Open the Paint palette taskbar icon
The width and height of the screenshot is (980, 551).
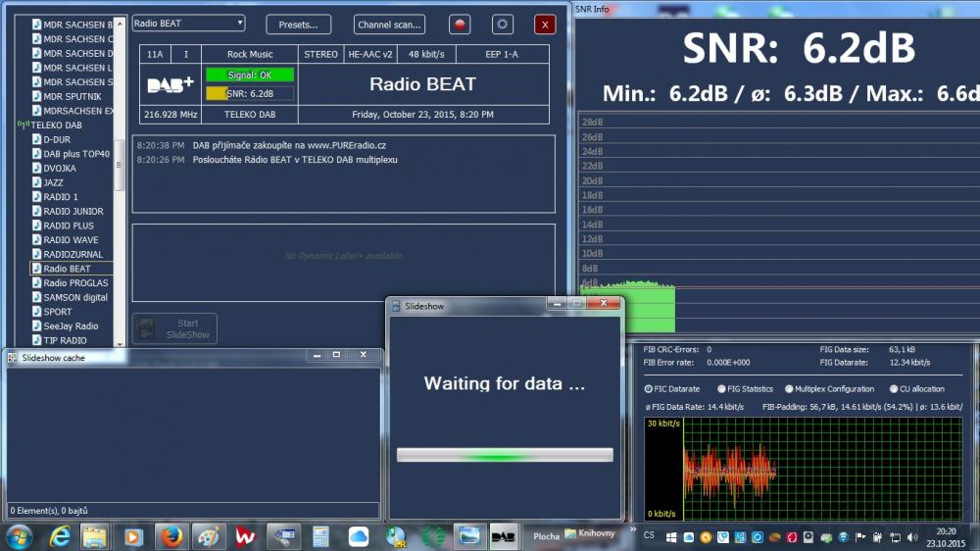pos(208,536)
